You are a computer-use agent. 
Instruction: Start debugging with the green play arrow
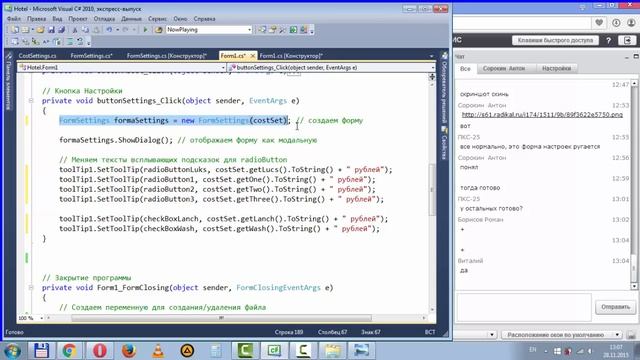(x=145, y=30)
